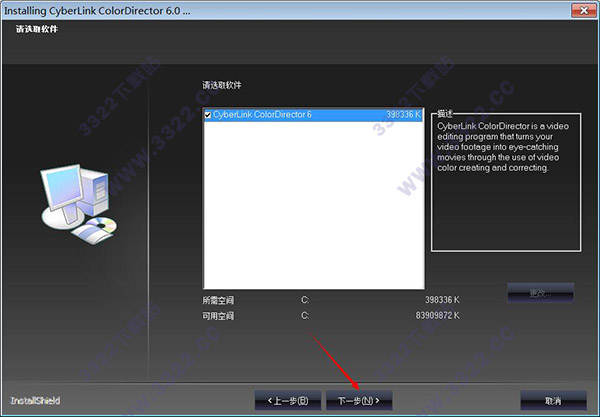The image size is (600, 417).
Task: Select the CyberLink ColorDirector 6 list row
Action: click(313, 115)
